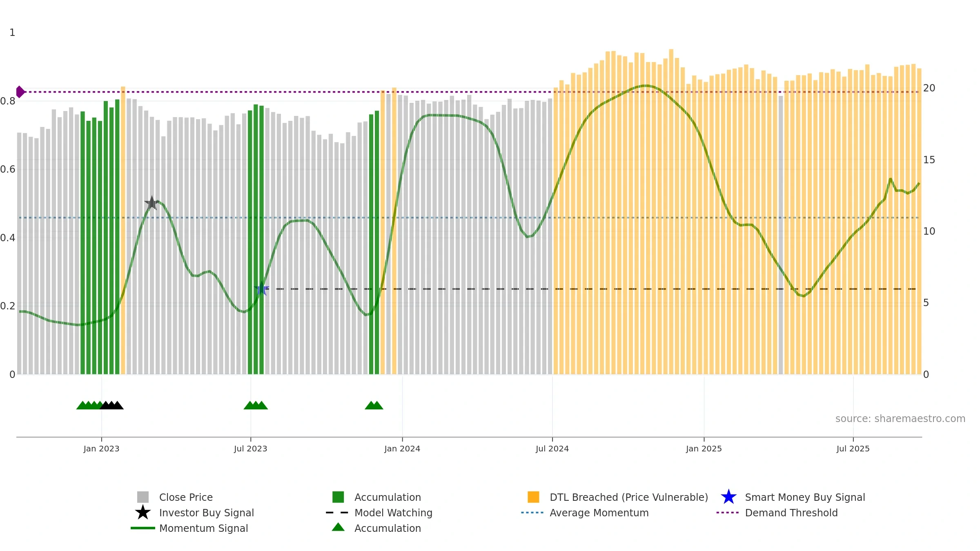Toggle the Close Price legend label

pos(186,497)
